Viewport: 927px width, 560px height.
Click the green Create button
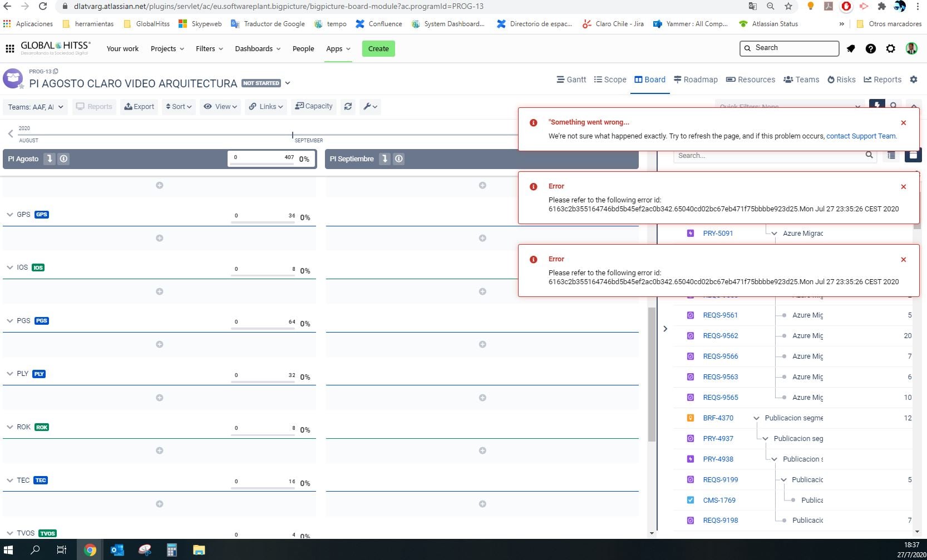pyautogui.click(x=378, y=48)
